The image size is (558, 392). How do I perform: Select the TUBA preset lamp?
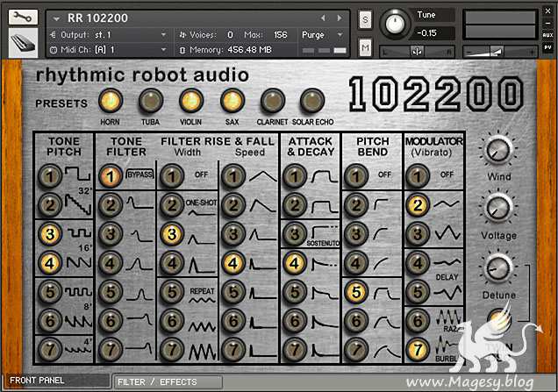(x=151, y=101)
